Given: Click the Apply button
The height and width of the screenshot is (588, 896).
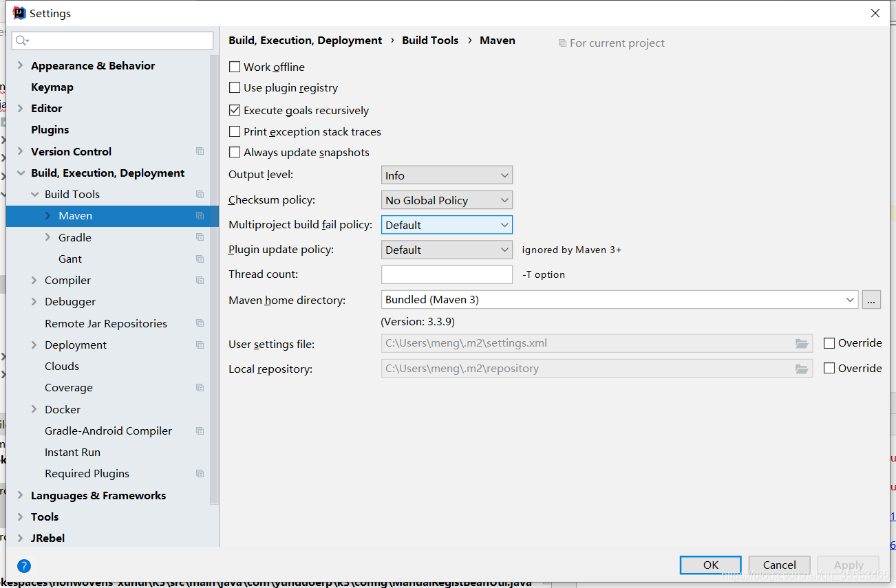Looking at the screenshot, I should pyautogui.click(x=849, y=565).
